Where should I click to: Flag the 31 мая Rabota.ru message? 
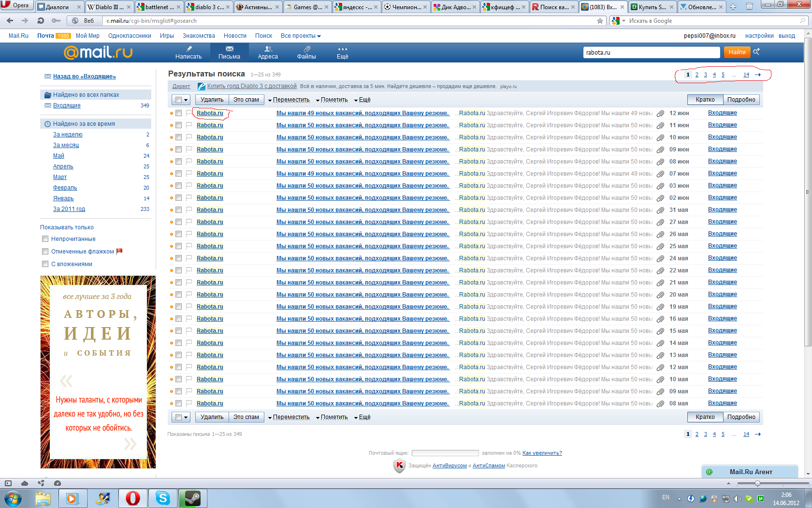(x=189, y=210)
